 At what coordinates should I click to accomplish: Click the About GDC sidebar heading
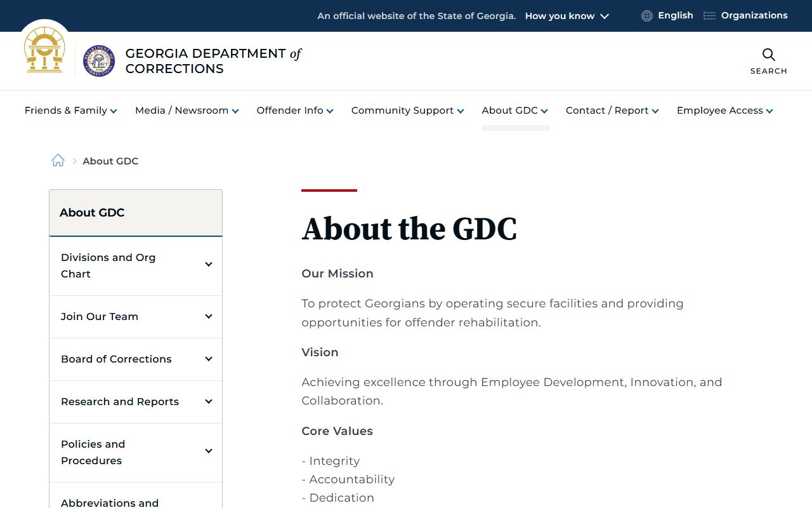(92, 213)
